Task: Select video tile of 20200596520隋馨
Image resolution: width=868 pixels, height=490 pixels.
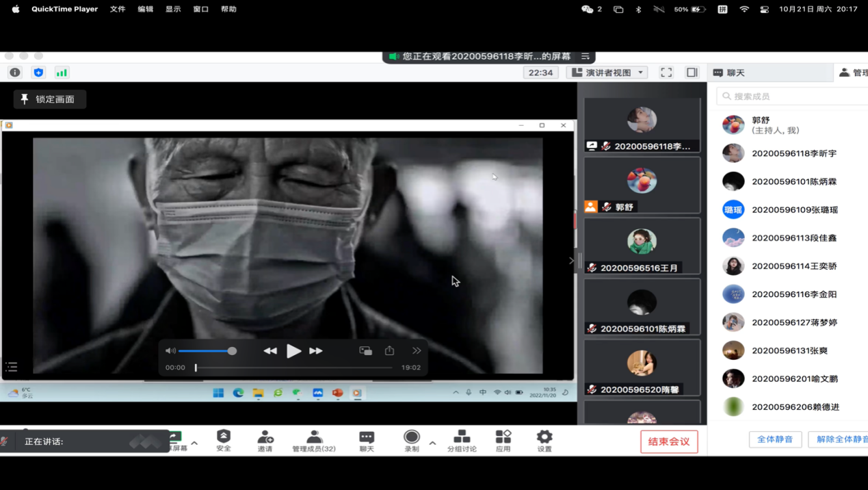Action: pyautogui.click(x=642, y=367)
